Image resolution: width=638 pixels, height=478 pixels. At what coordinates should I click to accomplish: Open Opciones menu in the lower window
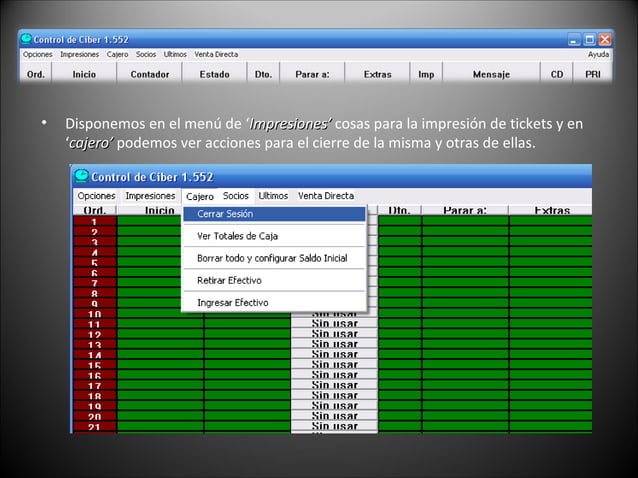(96, 196)
